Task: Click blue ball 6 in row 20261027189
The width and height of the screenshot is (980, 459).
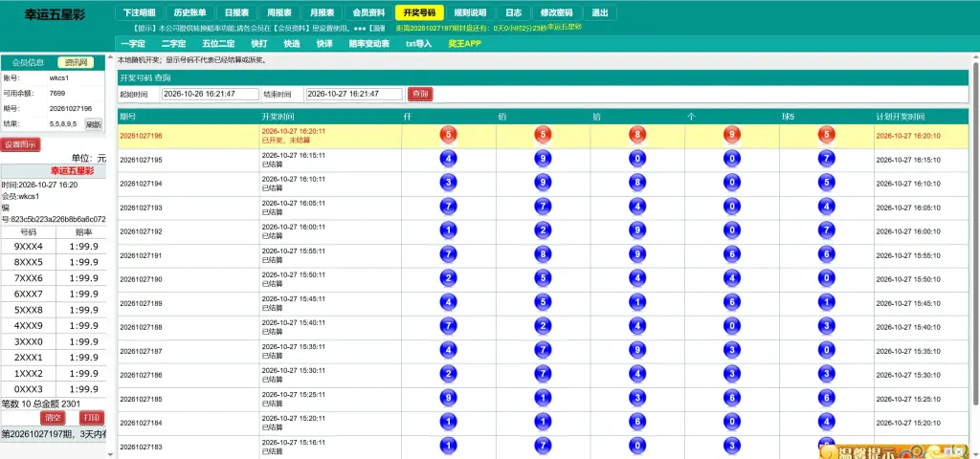Action: [x=732, y=301]
